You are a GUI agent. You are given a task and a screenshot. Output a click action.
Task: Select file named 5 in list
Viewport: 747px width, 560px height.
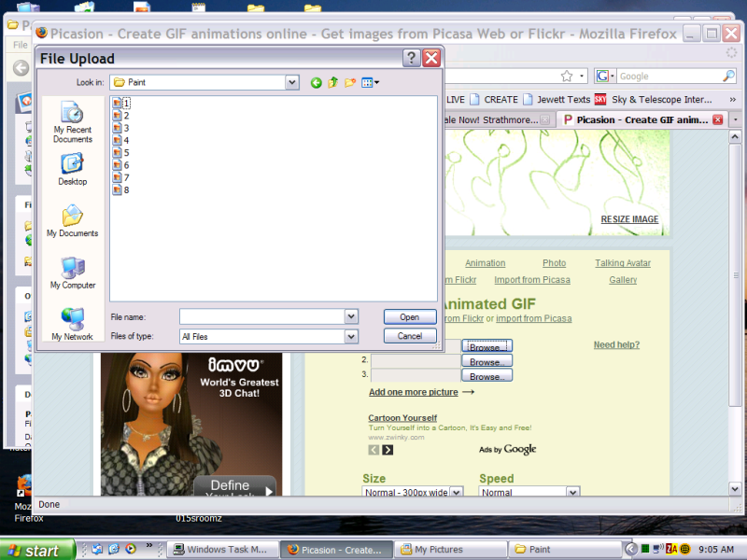[121, 152]
